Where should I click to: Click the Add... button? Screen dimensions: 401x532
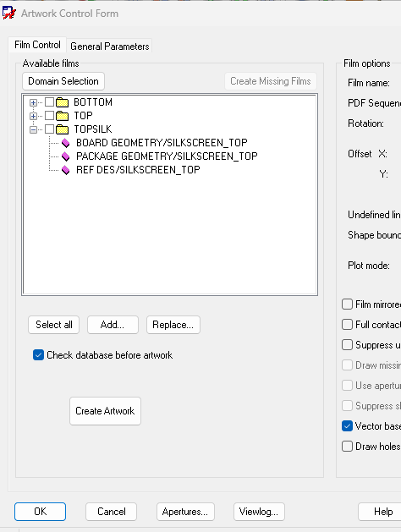pyautogui.click(x=113, y=325)
